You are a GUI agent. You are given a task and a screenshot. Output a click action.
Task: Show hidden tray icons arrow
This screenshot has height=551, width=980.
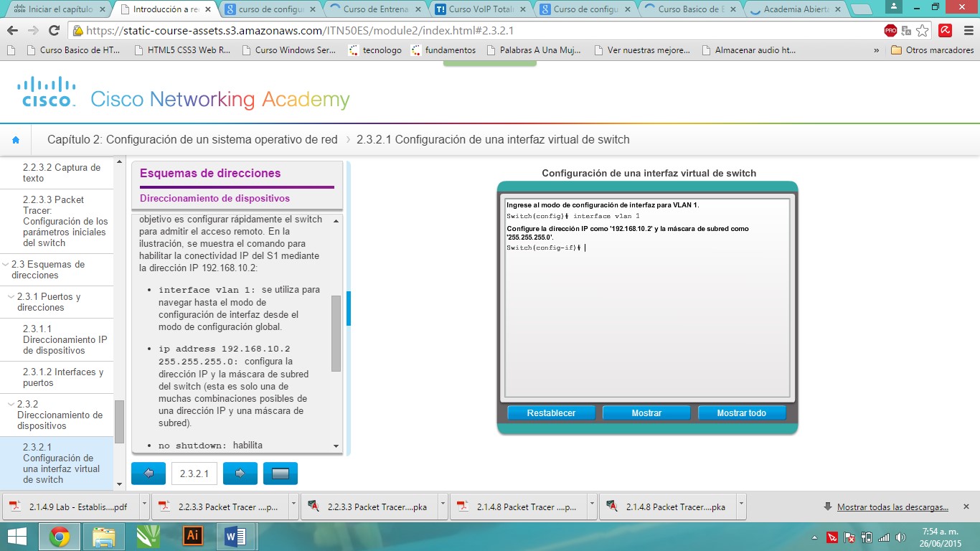pos(815,537)
